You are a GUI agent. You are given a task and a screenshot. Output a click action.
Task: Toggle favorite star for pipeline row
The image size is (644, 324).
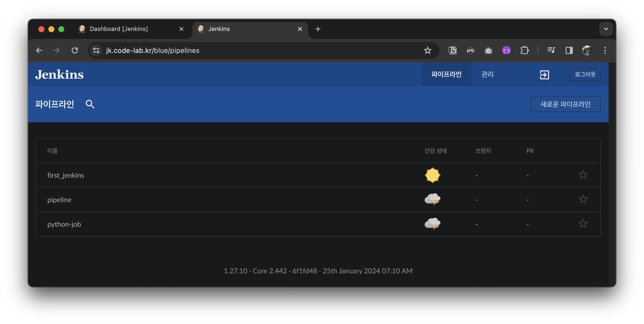point(583,199)
